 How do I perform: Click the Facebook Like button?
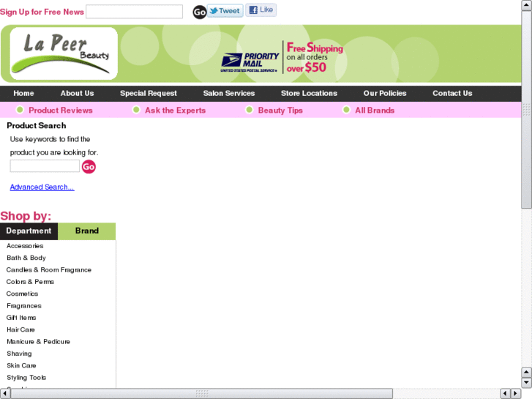(x=261, y=10)
